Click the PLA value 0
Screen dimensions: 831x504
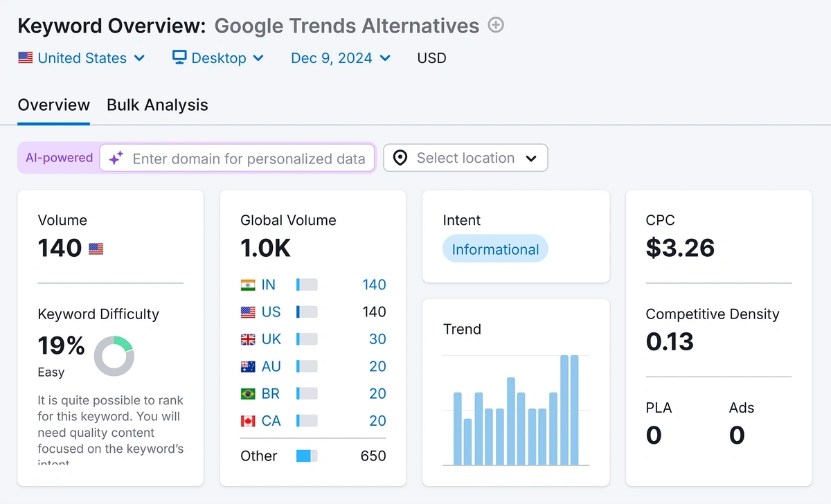coord(654,435)
